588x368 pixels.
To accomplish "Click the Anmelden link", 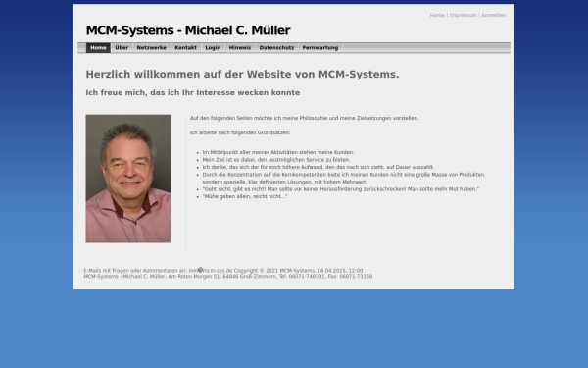I will click(x=494, y=15).
